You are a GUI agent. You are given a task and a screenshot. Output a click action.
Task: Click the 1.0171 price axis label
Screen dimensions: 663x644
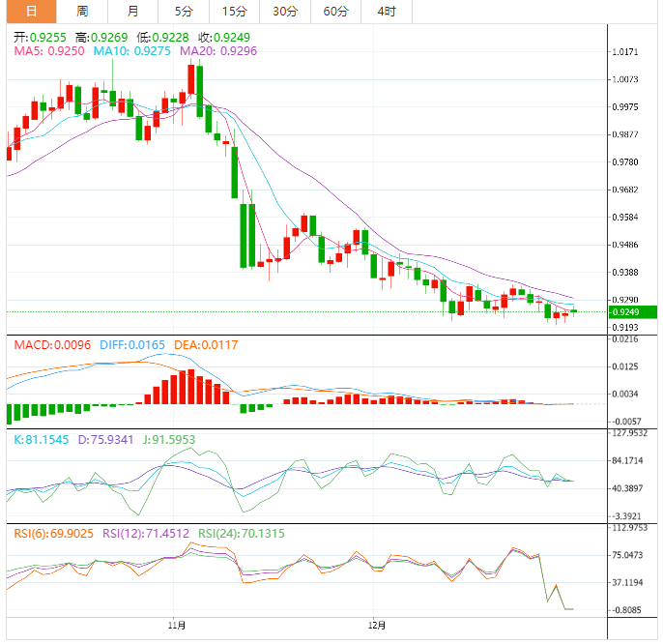[625, 52]
